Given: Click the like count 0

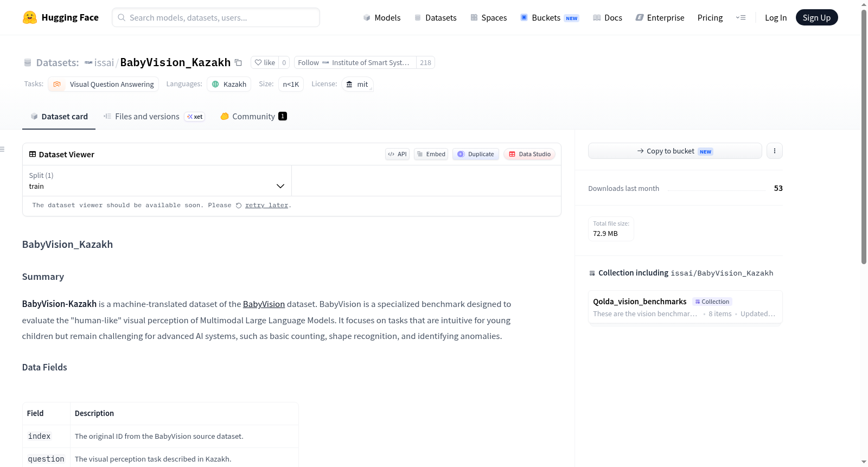Looking at the screenshot, I should (284, 62).
